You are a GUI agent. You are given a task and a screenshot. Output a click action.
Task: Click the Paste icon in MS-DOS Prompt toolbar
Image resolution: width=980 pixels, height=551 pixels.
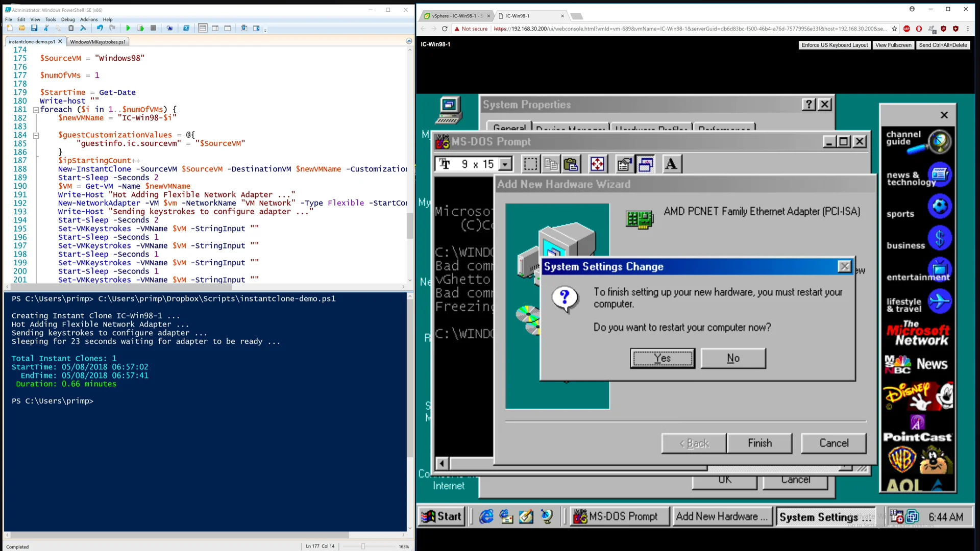(571, 164)
